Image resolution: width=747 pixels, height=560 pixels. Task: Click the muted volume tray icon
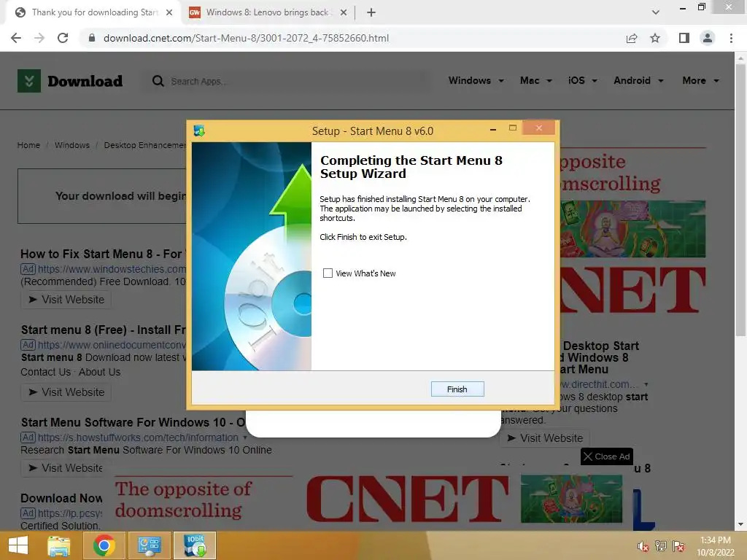(x=643, y=546)
